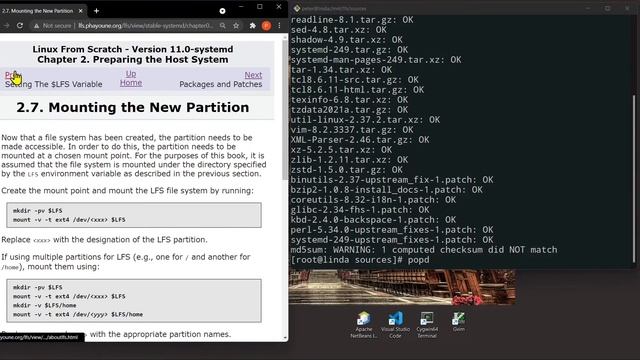Click the 'Not secure' warning icon

point(36,26)
